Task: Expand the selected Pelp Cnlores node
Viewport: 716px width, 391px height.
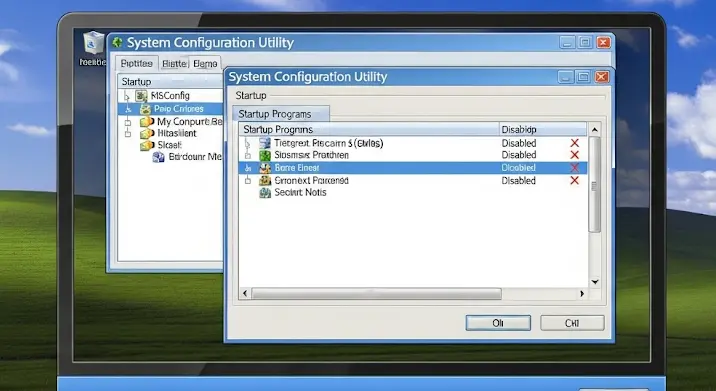Action: click(128, 109)
